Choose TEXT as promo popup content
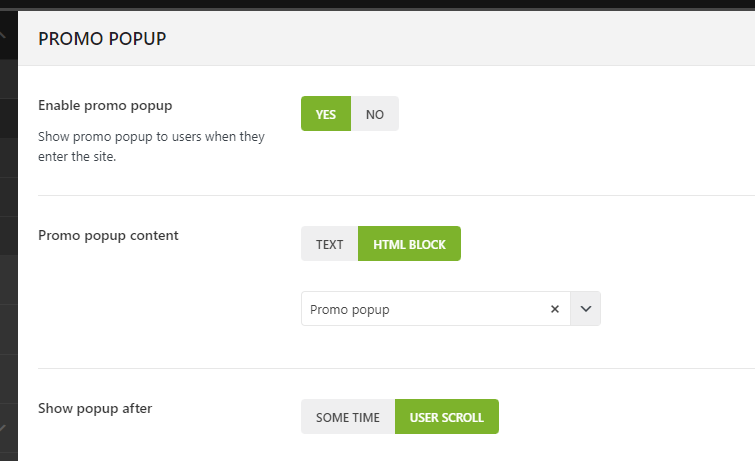This screenshot has width=755, height=461. [x=329, y=244]
